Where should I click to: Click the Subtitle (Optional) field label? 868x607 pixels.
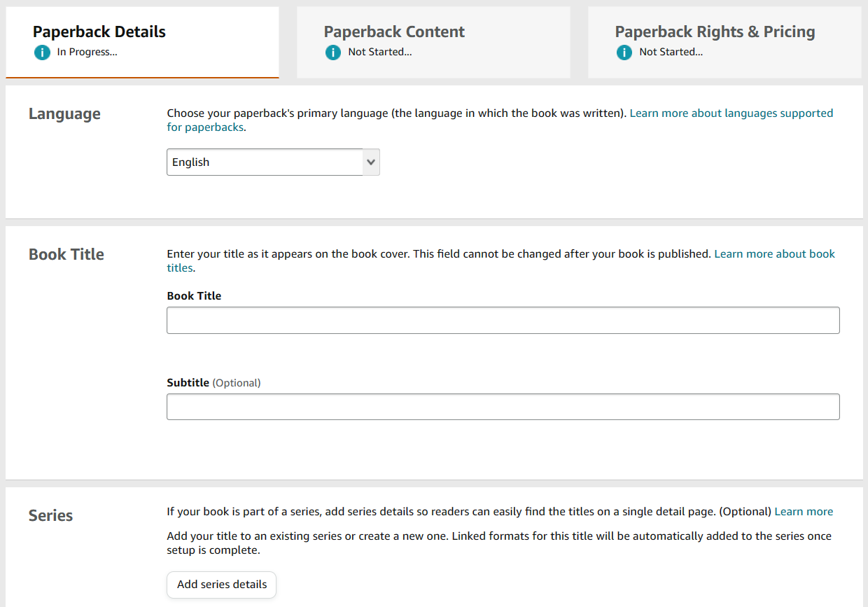213,383
